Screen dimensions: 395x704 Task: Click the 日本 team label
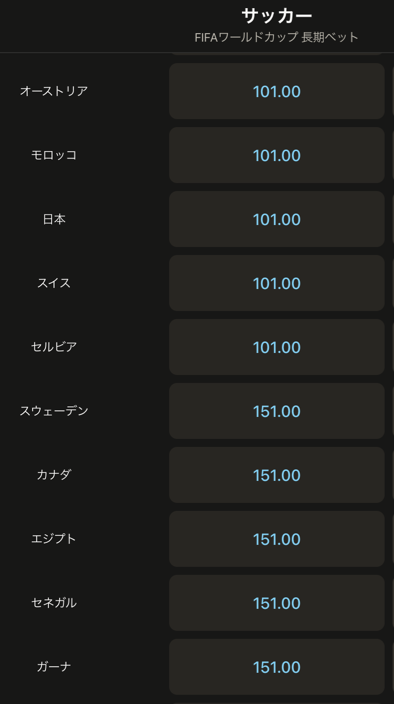(x=54, y=219)
